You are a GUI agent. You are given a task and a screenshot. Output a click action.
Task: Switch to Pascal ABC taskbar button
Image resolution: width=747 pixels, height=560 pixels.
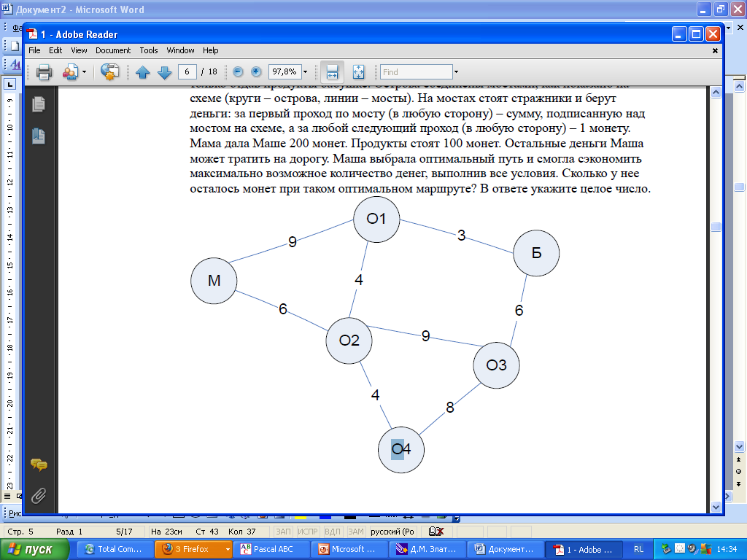pyautogui.click(x=271, y=550)
